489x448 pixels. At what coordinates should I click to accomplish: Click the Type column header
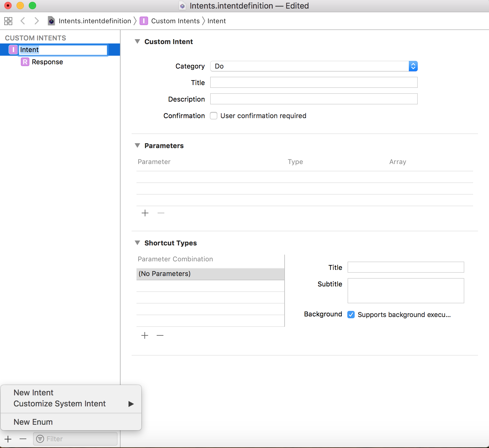coord(295,162)
